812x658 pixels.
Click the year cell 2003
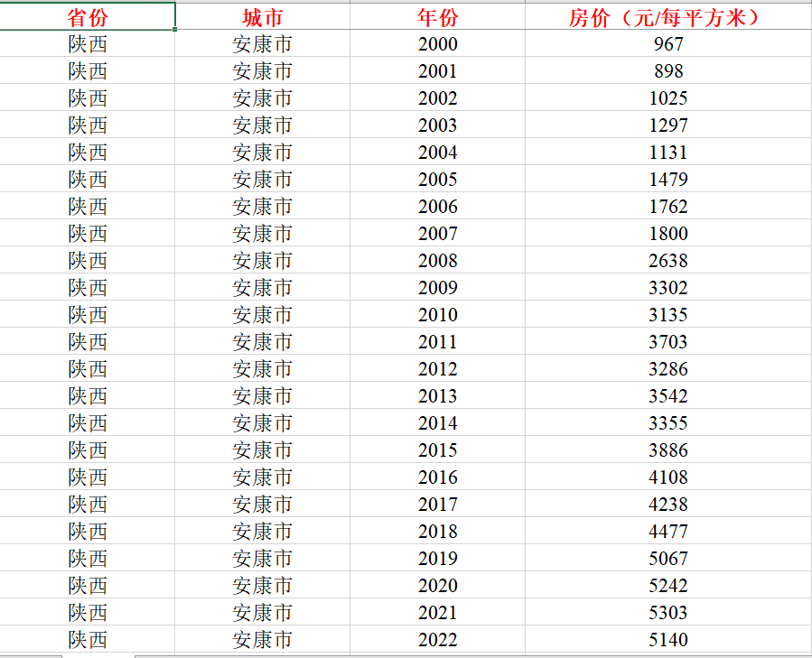tap(437, 125)
